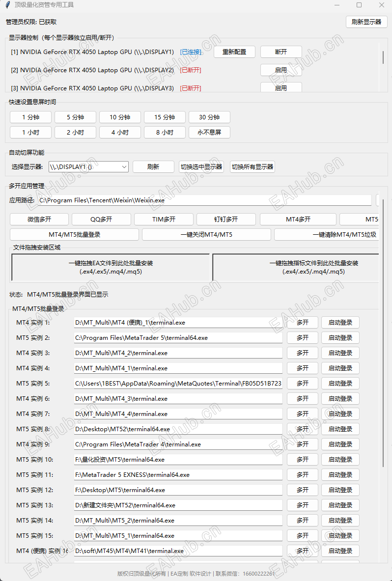Click 启动登录 for MT5 实例 5
Viewport: 392px width, 581px height.
point(340,383)
